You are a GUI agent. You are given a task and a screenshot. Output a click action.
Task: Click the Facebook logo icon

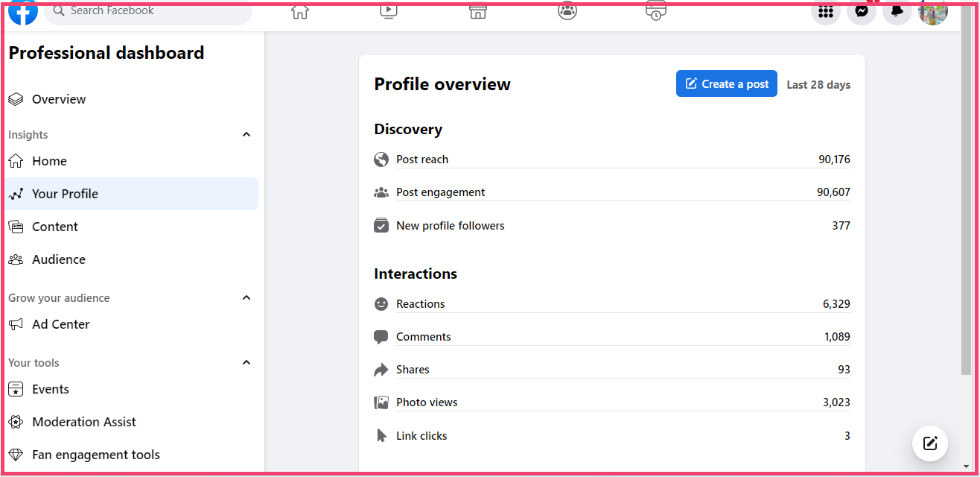22,12
